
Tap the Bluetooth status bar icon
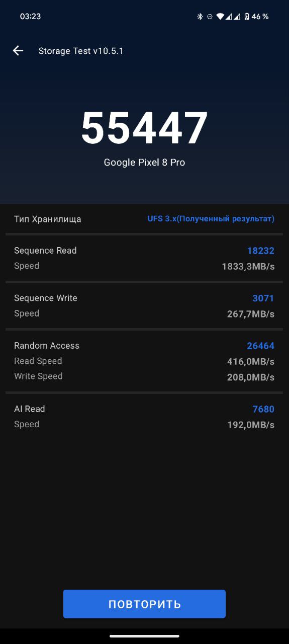tap(200, 17)
